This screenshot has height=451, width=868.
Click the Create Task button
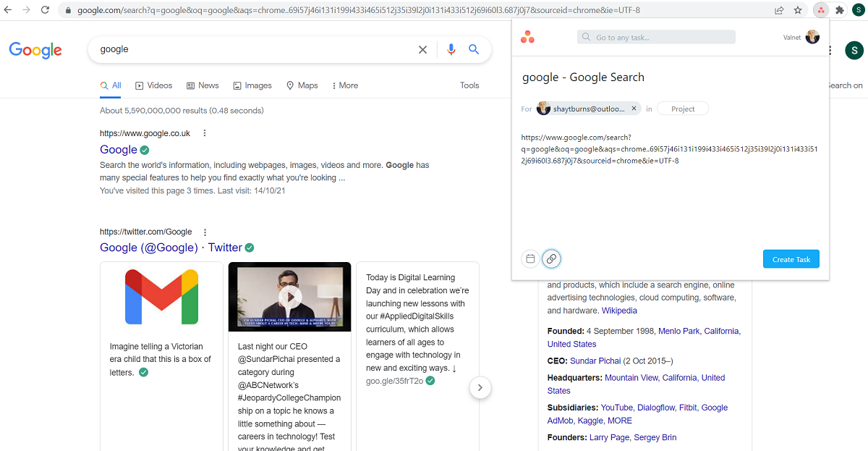(791, 258)
